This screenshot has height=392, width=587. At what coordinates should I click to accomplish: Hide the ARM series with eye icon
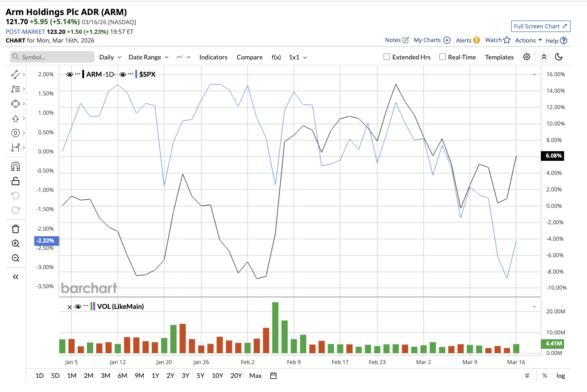69,74
